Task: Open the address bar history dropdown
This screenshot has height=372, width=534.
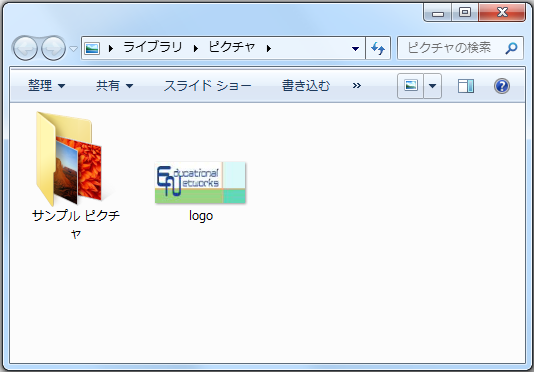Action: [x=355, y=49]
